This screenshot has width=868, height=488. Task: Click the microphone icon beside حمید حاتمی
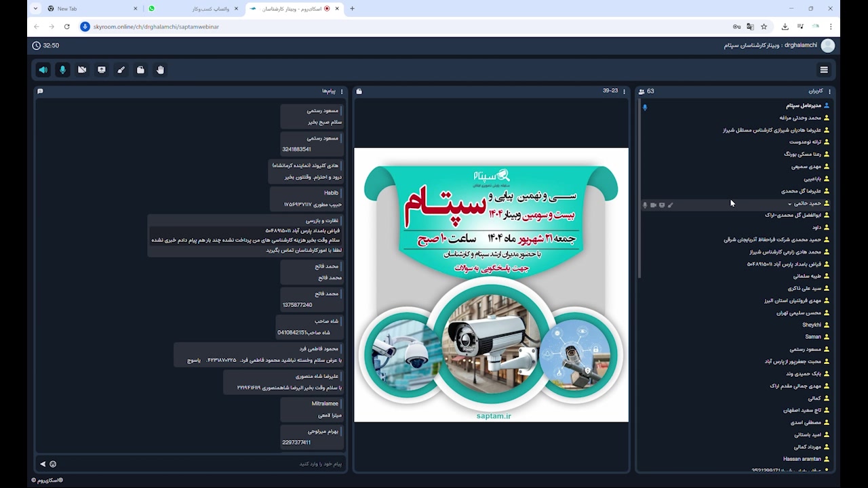click(645, 205)
